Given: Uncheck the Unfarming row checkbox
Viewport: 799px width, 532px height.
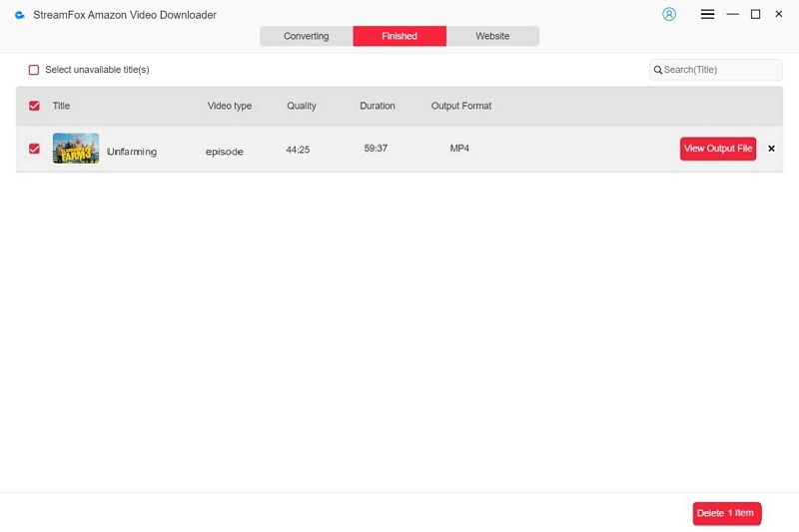Looking at the screenshot, I should [34, 149].
